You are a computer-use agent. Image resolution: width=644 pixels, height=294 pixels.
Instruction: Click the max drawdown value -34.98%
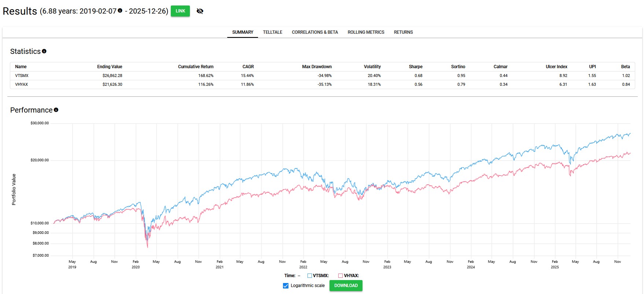325,76
